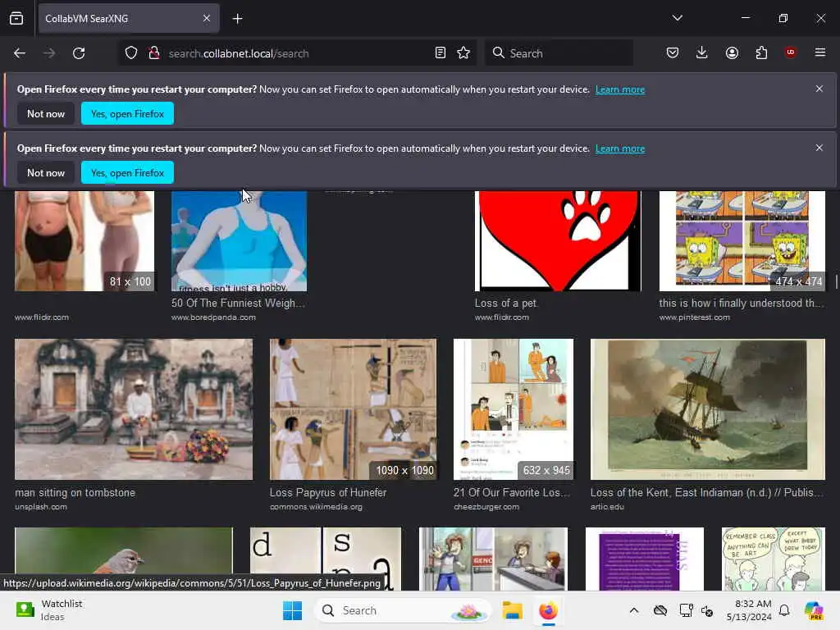840x630 pixels.
Task: Open the 81 x 100 flickr thumbnail
Action: coord(84,241)
